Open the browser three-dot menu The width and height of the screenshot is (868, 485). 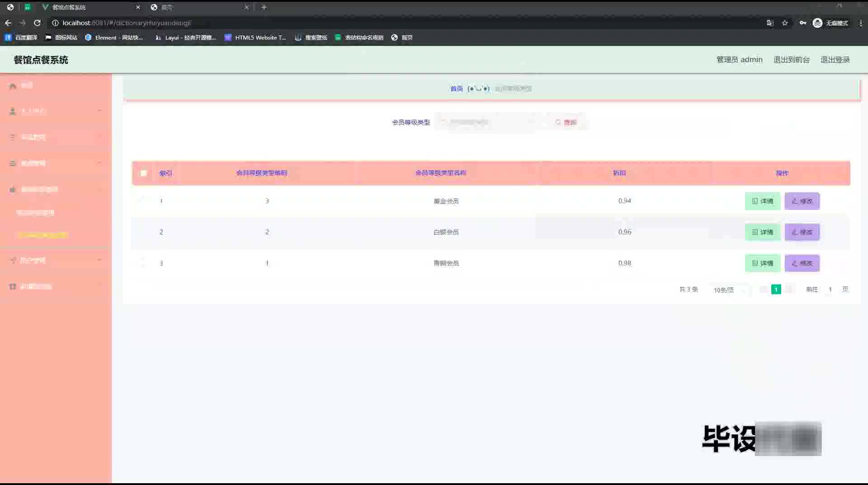861,23
